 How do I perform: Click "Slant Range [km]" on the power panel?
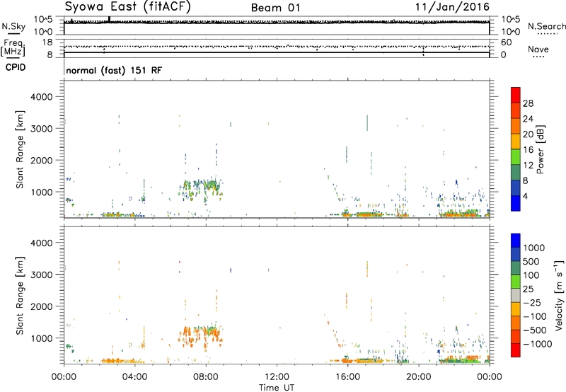[20, 149]
